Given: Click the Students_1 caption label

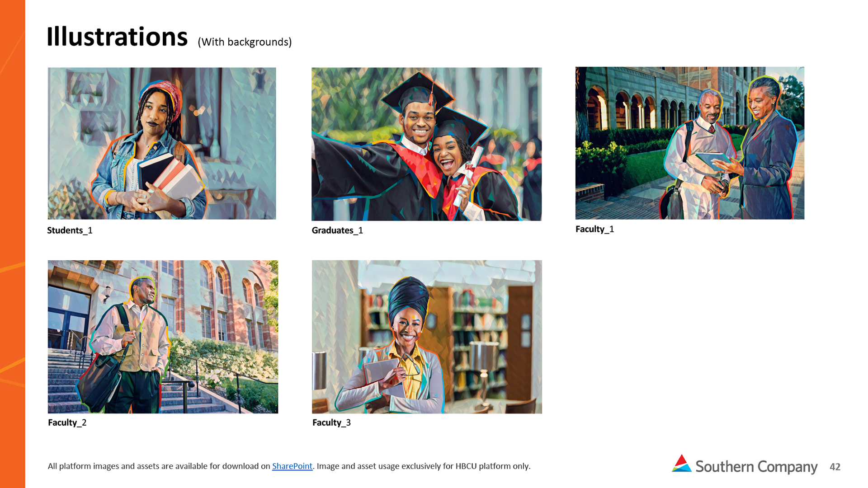Looking at the screenshot, I should tap(70, 230).
